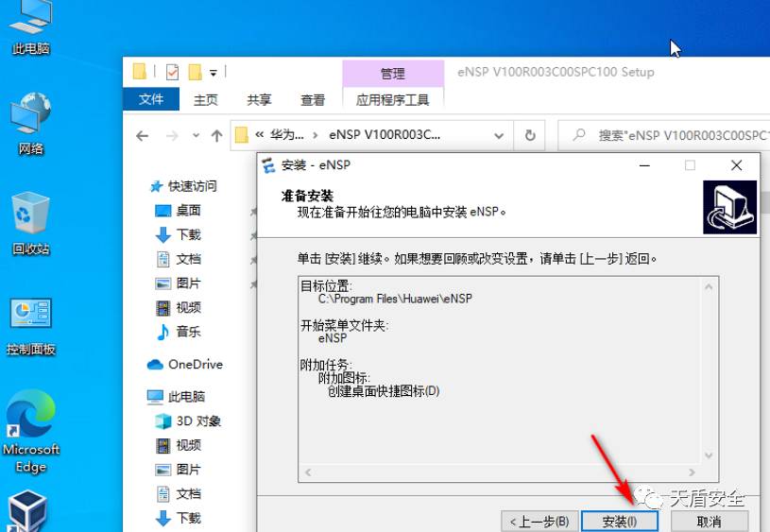Open the 应用程序工具 ribbon tab
This screenshot has width=770, height=532.
pyautogui.click(x=392, y=100)
